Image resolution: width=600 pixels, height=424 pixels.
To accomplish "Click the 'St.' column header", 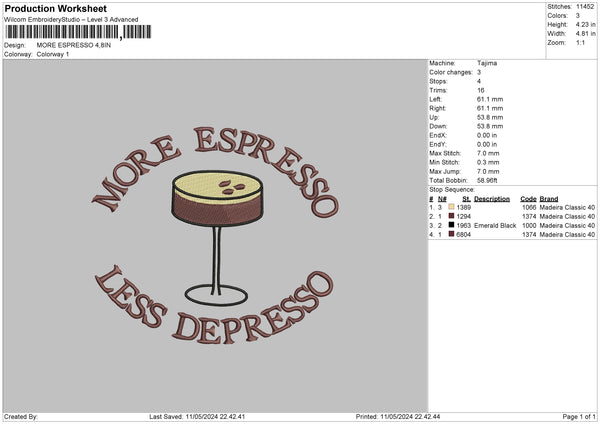I will point(466,199).
